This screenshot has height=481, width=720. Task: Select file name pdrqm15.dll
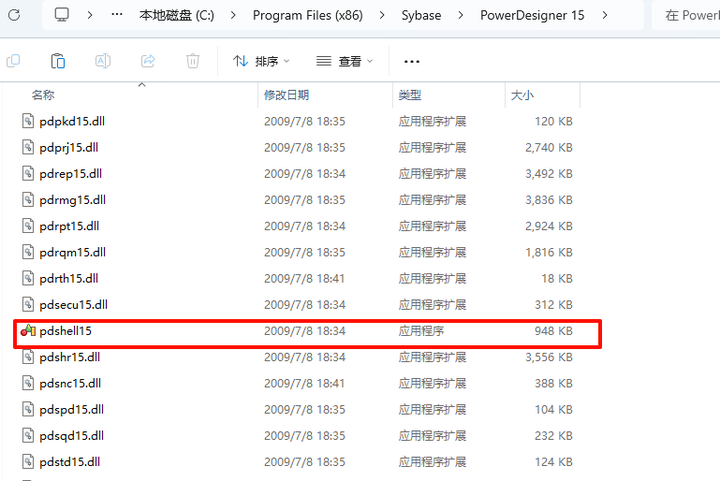[x=73, y=252]
